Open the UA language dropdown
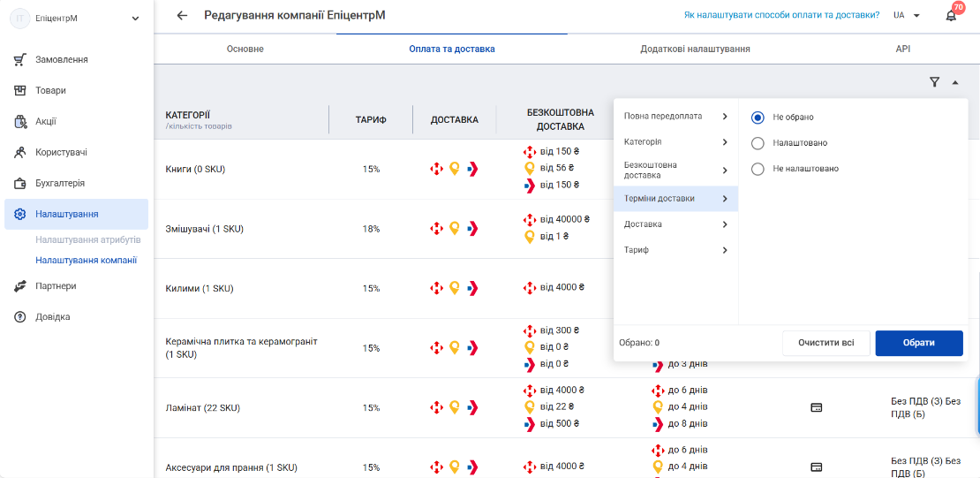980x478 pixels. [907, 16]
